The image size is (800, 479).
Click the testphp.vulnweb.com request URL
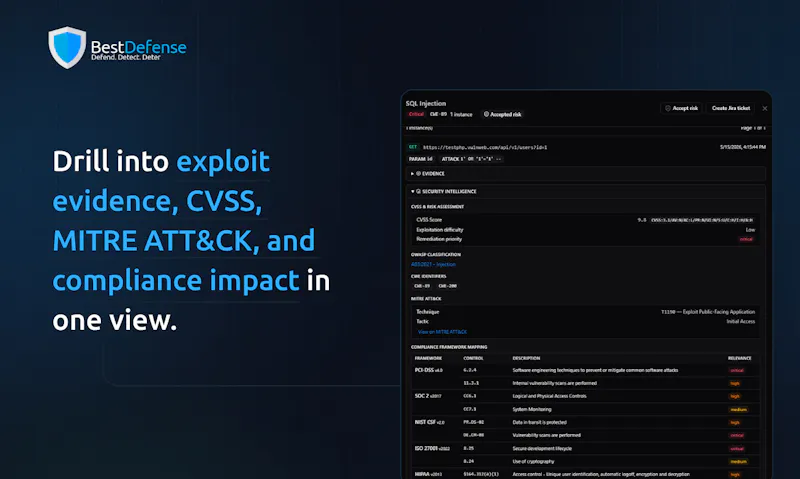[485, 147]
